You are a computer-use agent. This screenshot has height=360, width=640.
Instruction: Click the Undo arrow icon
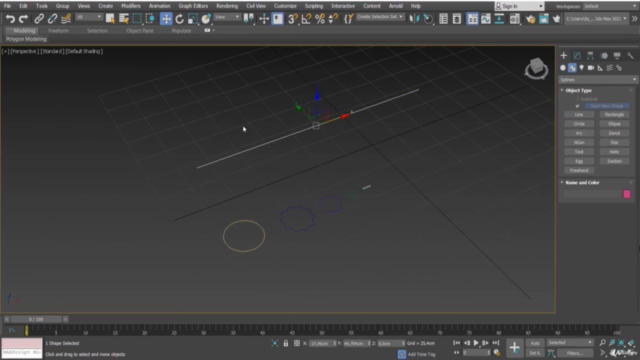10,19
